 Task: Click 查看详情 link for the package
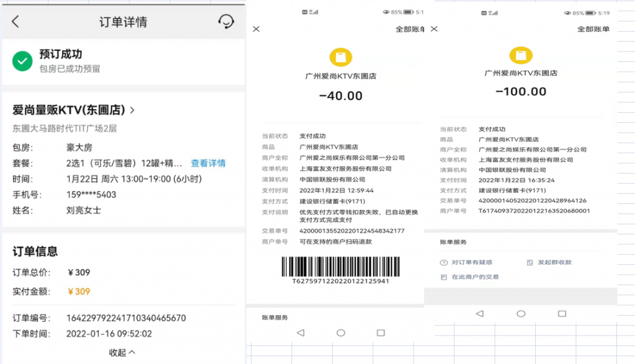[x=208, y=164]
